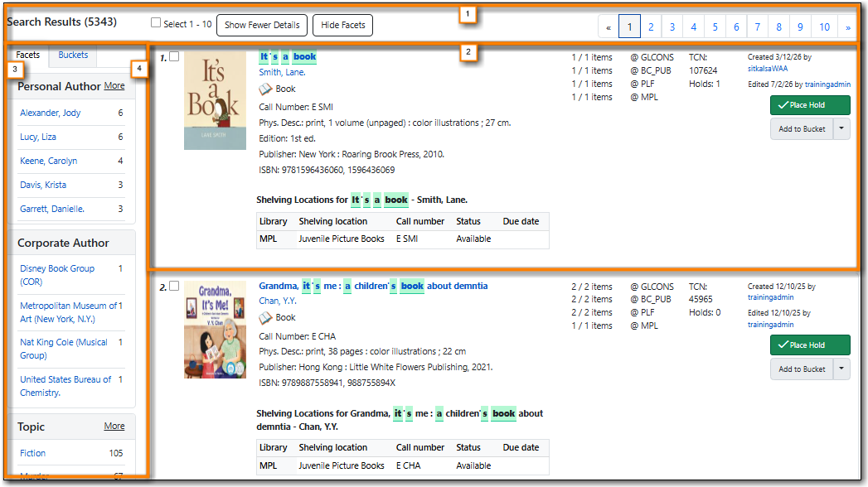Switch to the Buckets tab

click(x=73, y=55)
